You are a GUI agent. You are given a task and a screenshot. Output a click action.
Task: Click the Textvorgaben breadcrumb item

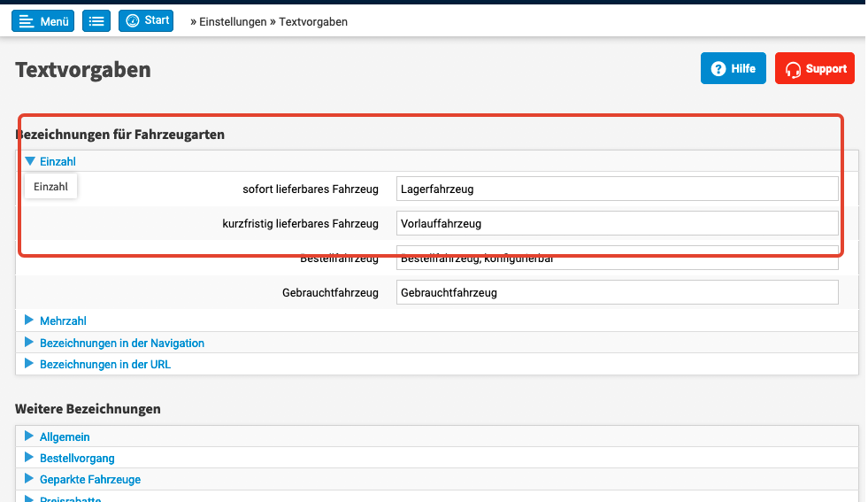pos(313,22)
